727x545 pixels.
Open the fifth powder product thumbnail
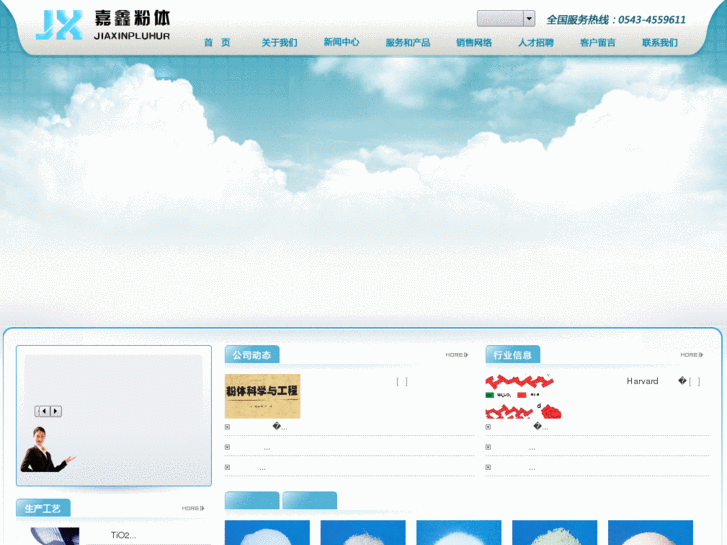(x=650, y=532)
